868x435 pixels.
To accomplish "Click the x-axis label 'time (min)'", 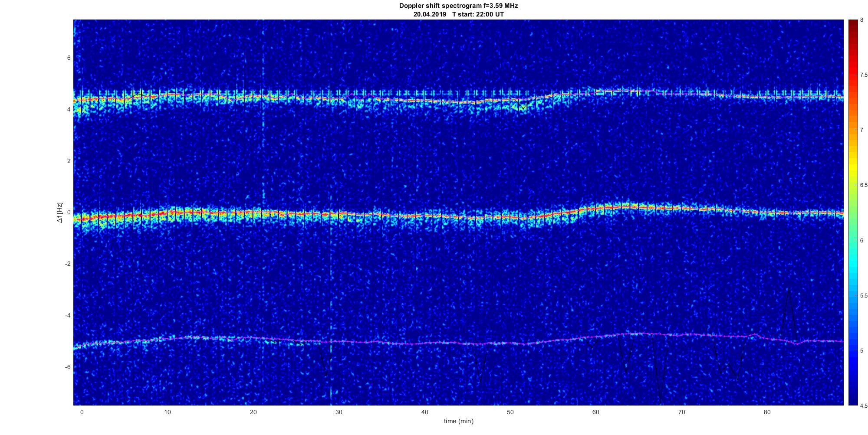I will pos(458,421).
